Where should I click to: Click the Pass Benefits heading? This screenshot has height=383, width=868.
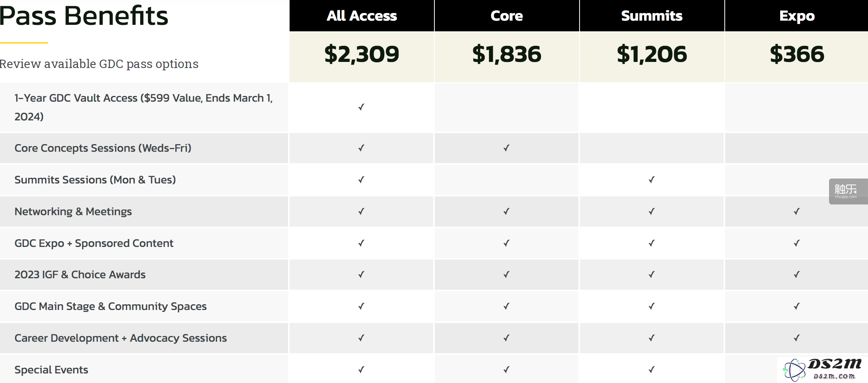tap(84, 16)
